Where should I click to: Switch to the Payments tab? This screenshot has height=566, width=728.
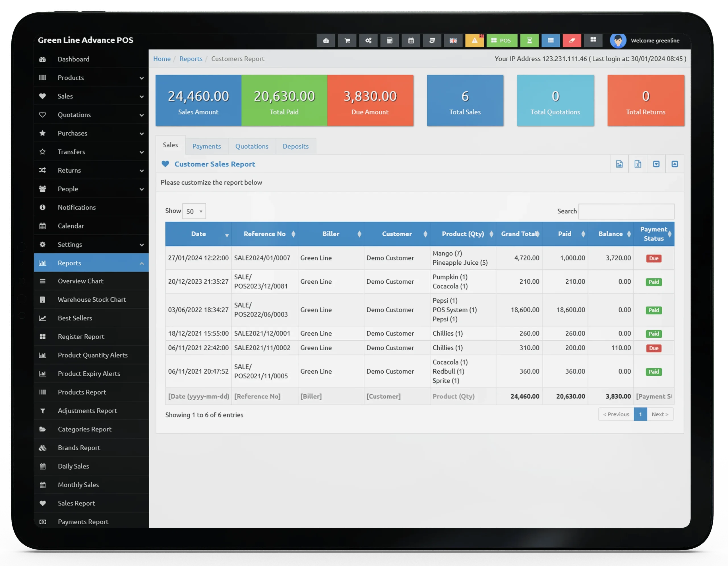206,146
